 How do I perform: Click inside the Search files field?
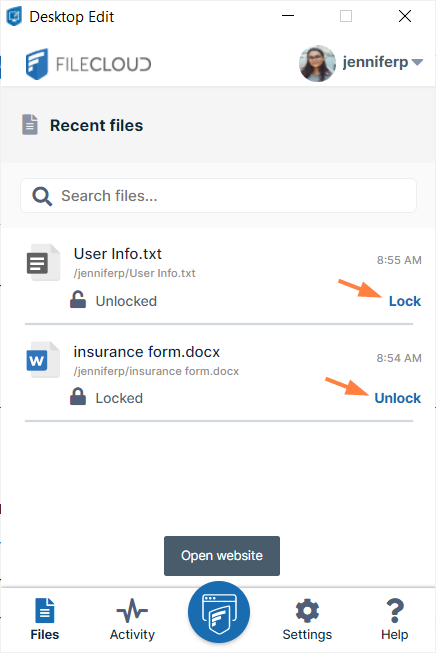[x=219, y=196]
